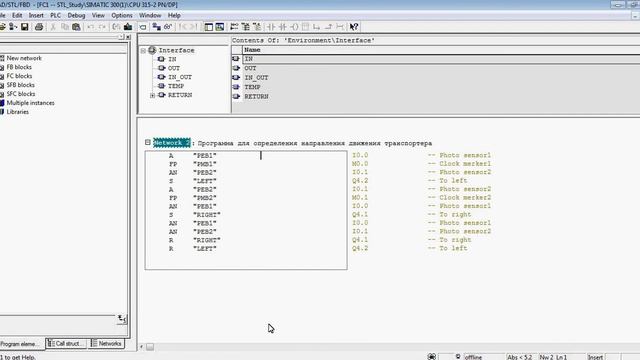
Task: Open the Edit menu
Action: [17, 16]
